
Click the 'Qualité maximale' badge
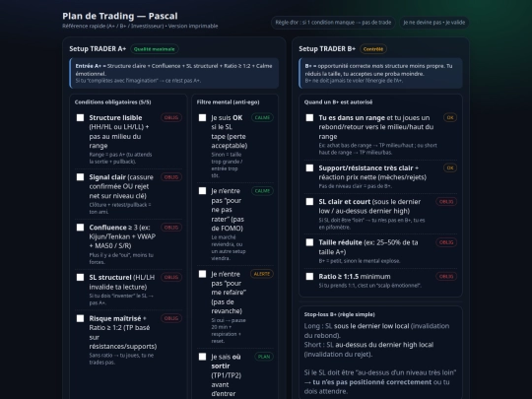(154, 49)
